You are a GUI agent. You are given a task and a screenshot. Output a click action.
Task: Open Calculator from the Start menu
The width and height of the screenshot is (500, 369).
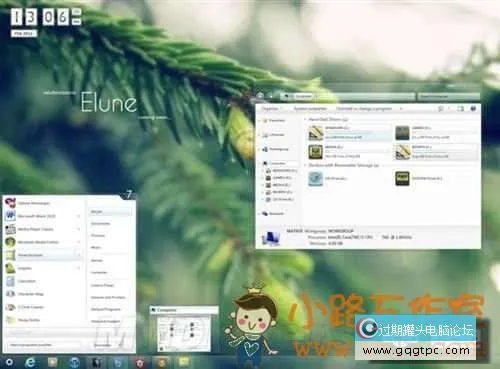point(43,281)
